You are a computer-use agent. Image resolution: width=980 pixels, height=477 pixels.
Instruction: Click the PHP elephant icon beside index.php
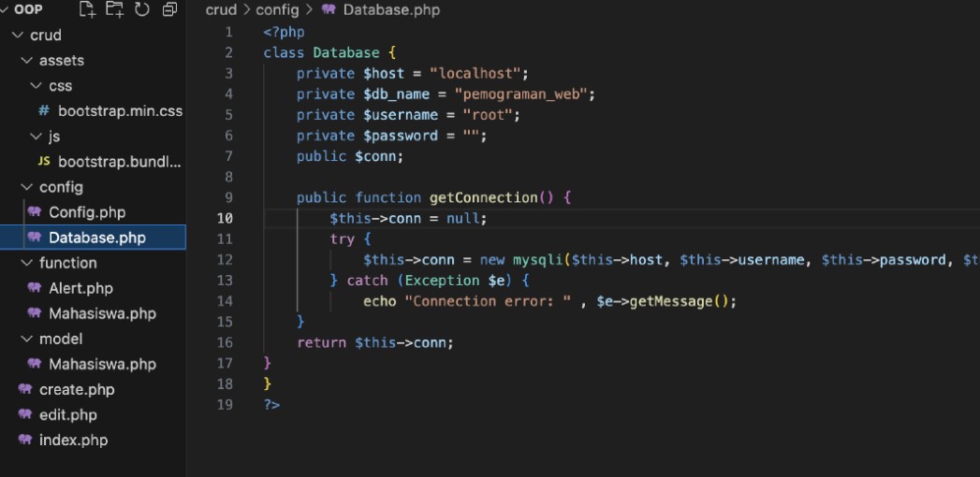[x=25, y=441]
